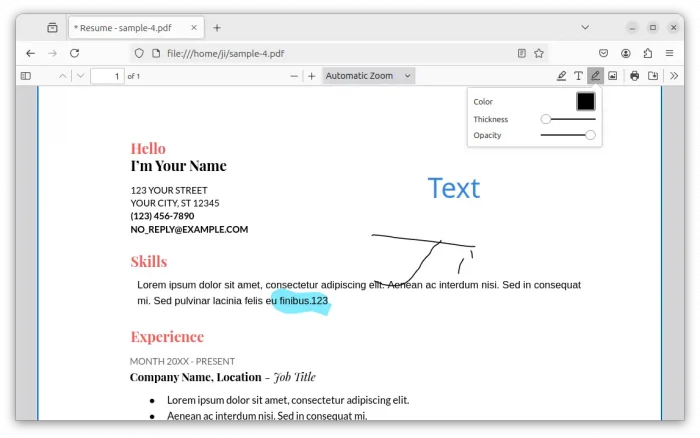Viewport: 700px width, 438px height.
Task: Save the PDF with the download icon
Action: [x=653, y=76]
